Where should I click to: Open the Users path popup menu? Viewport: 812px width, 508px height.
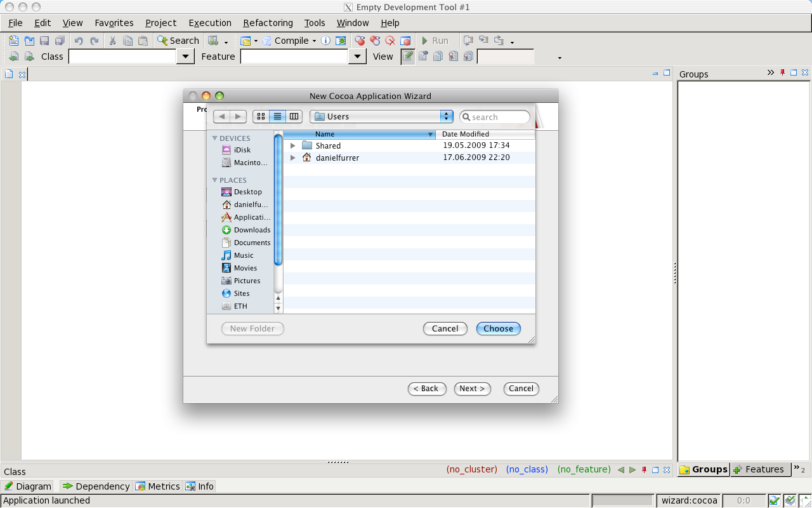(x=381, y=116)
